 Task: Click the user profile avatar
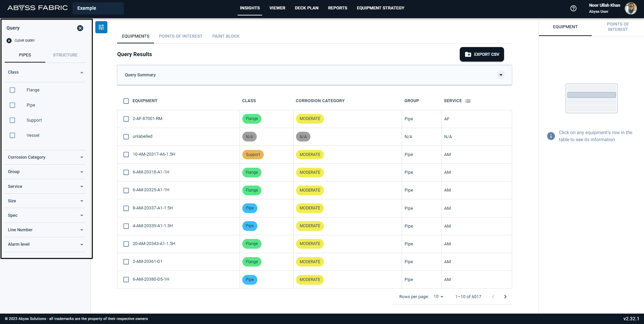(x=631, y=8)
